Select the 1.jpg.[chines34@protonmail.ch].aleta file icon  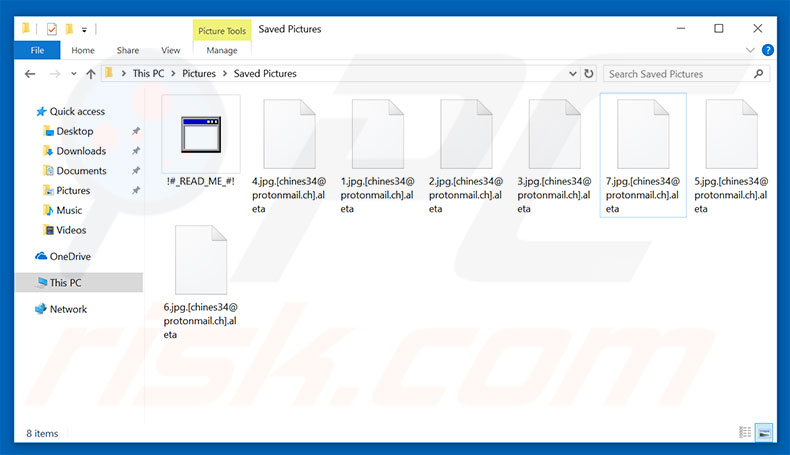click(x=378, y=134)
